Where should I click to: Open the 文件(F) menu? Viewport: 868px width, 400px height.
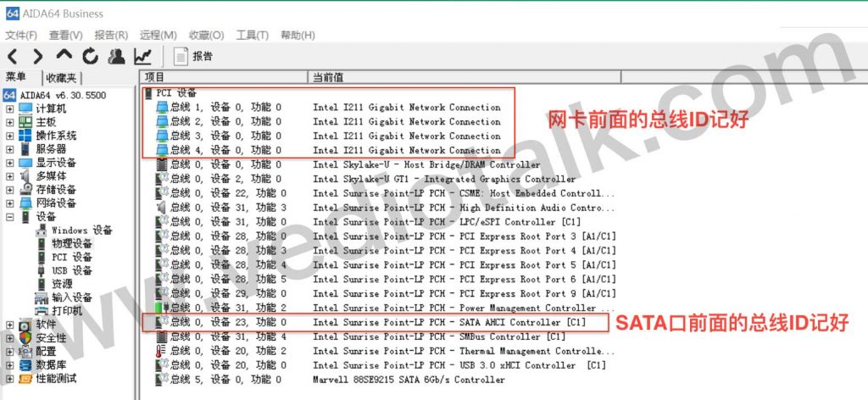click(21, 35)
